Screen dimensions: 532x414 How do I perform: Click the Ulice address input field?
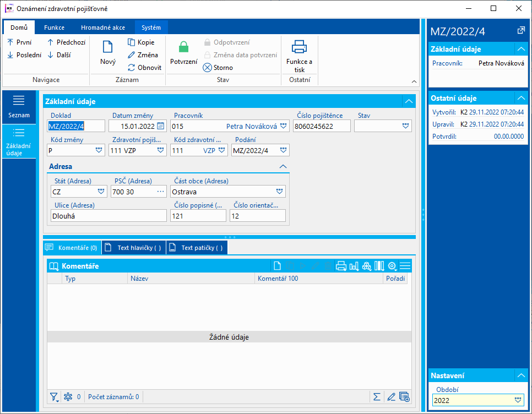(x=107, y=216)
